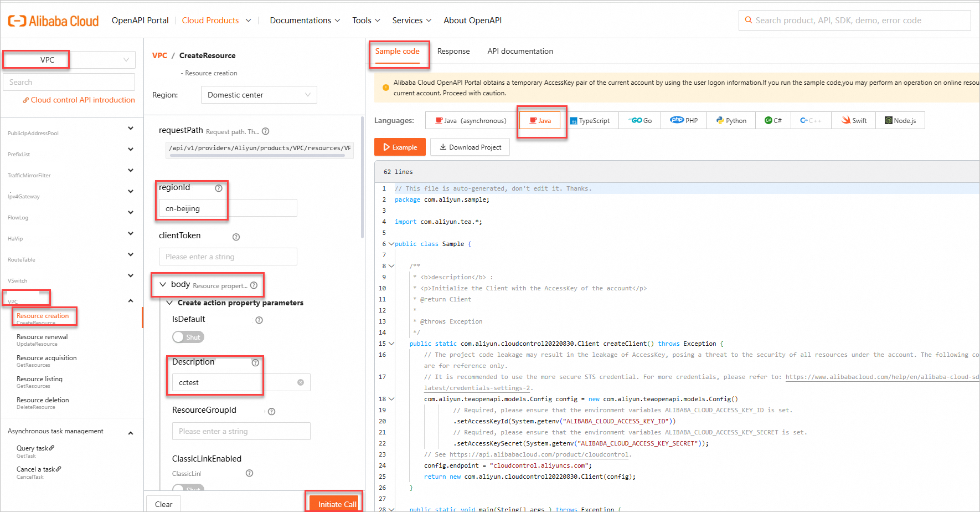Focus the sidebar Search input
This screenshot has height=512, width=980.
point(69,82)
